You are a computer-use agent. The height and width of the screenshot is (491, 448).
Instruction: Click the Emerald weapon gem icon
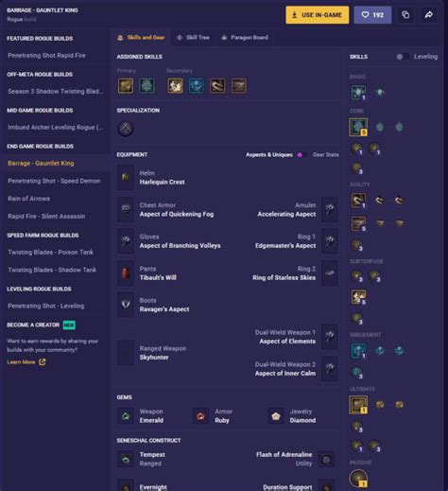pos(126,416)
